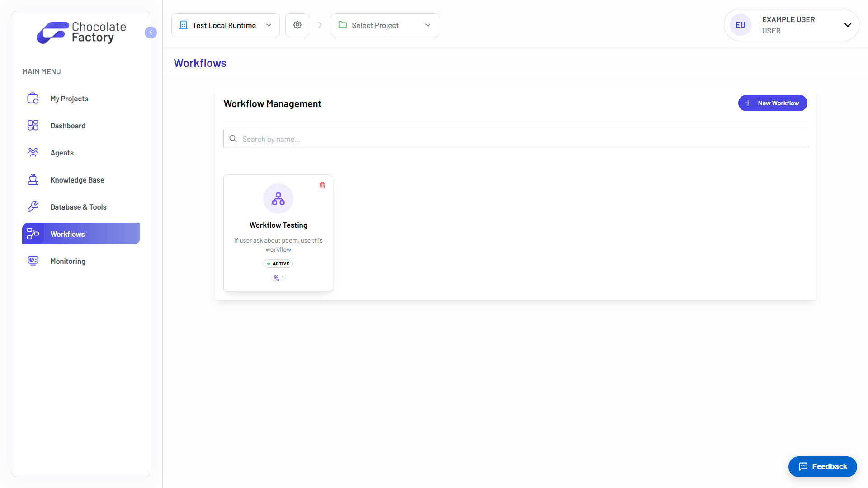868x488 pixels.
Task: Click the EU user avatar
Action: [x=740, y=25]
